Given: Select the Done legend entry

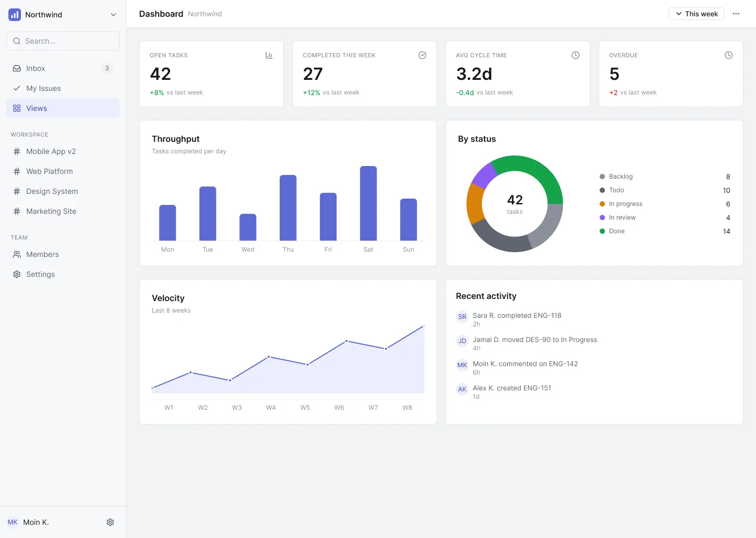Looking at the screenshot, I should click(x=665, y=231).
